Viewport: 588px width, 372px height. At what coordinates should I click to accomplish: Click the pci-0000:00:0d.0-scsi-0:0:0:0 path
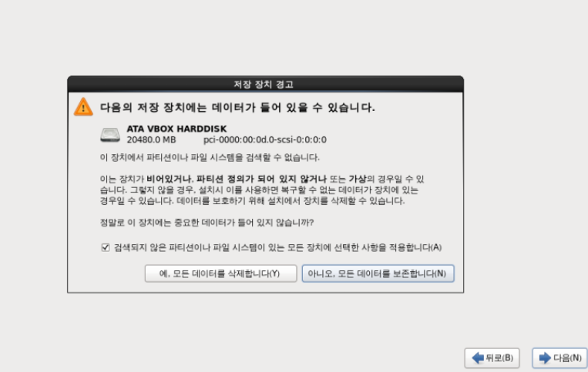pyautogui.click(x=265, y=139)
